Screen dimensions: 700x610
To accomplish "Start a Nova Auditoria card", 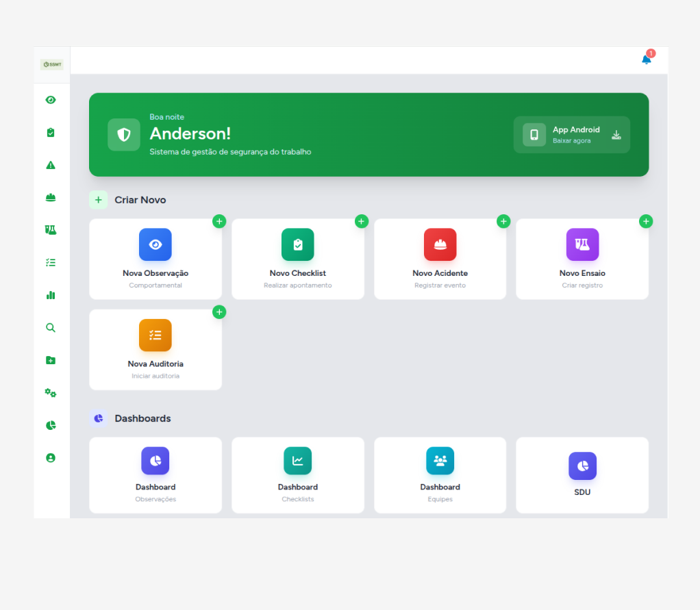I will point(155,350).
